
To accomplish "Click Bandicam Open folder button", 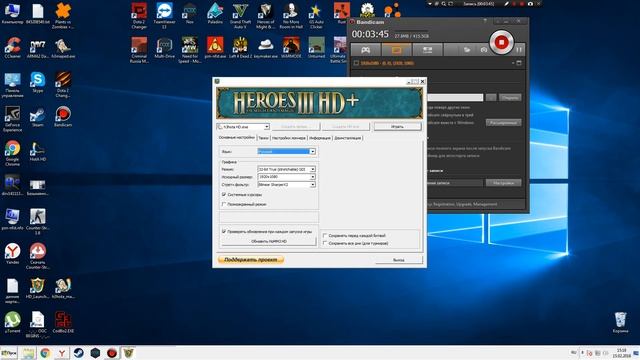I will click(x=510, y=97).
